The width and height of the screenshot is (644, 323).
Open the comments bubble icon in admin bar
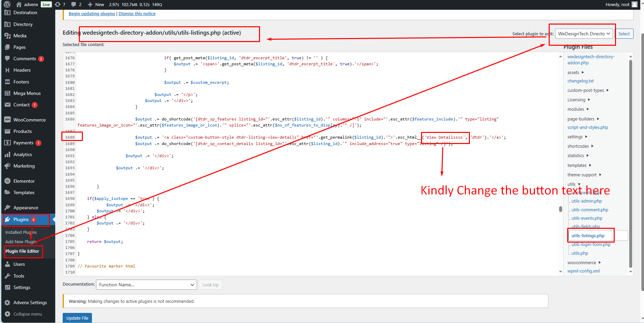[x=73, y=4]
